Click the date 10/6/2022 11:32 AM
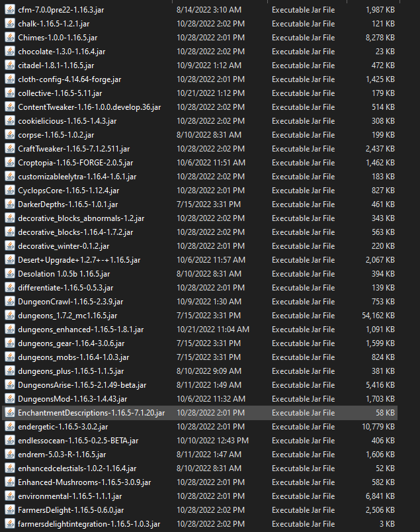Viewport: 420px width, 532px height. (x=211, y=399)
